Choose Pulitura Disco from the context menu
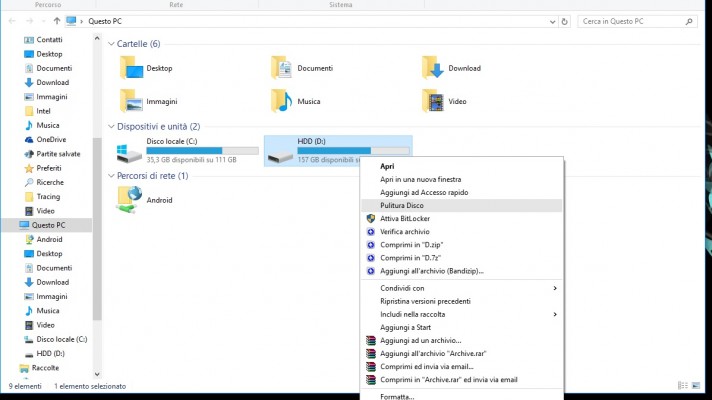Screen dimensions: 712x400 click(401, 205)
